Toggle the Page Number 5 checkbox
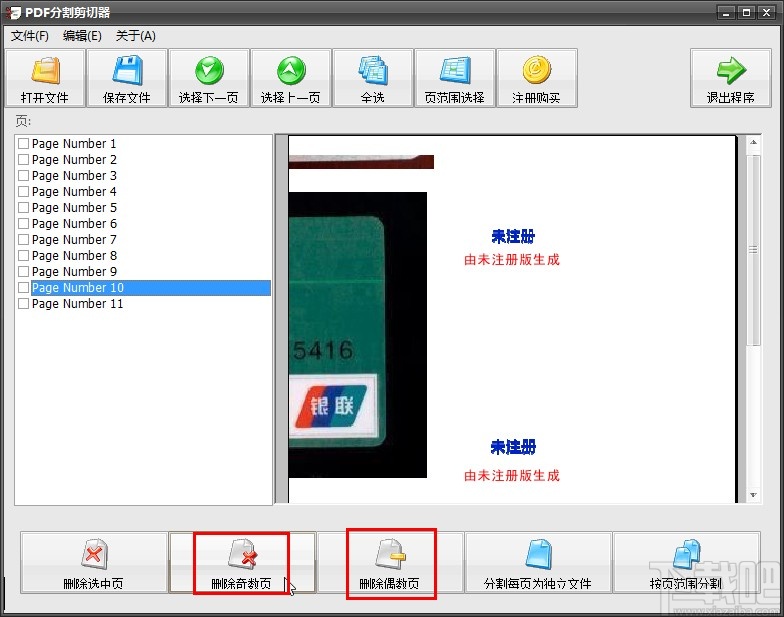784x617 pixels. point(24,208)
